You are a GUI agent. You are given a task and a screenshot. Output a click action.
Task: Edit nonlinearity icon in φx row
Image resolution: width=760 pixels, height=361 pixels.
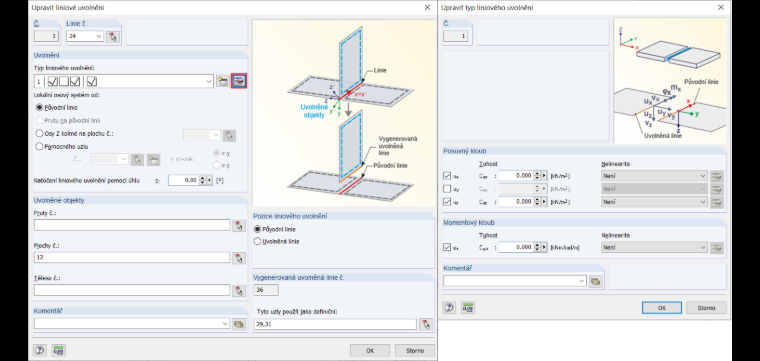(x=716, y=248)
